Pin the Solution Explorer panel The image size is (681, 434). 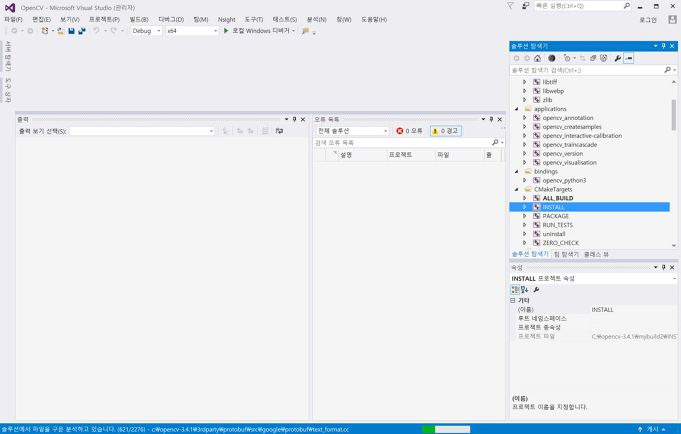pyautogui.click(x=664, y=46)
